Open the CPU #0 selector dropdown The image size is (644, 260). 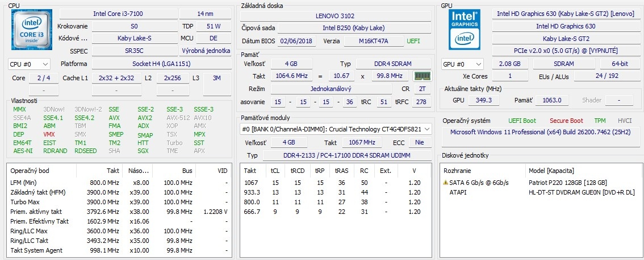[x=29, y=64]
